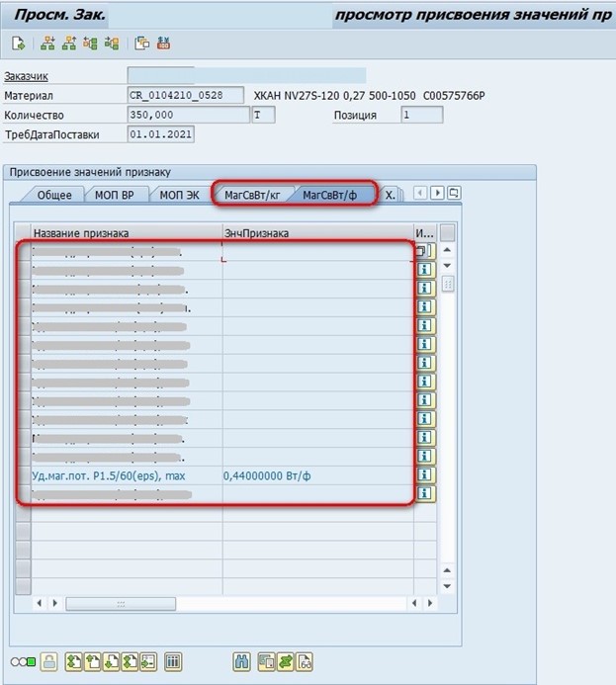Click the horizontal scrollbar thumb below the table
616x685 pixels.
(121, 604)
